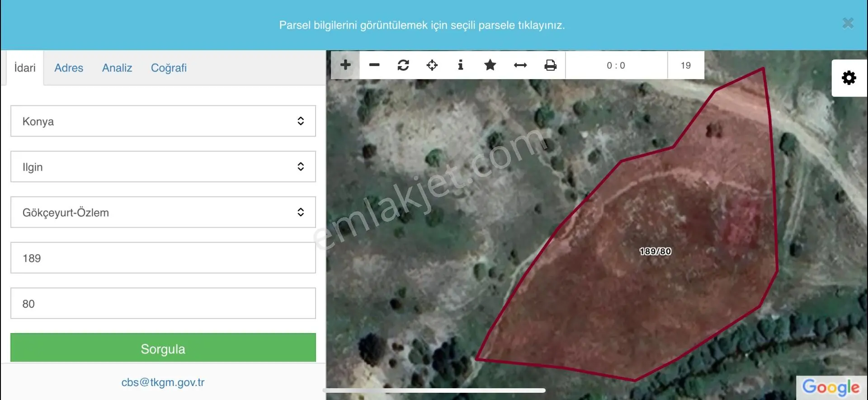This screenshot has width=868, height=400.
Task: Print the map using printer icon
Action: 550,65
